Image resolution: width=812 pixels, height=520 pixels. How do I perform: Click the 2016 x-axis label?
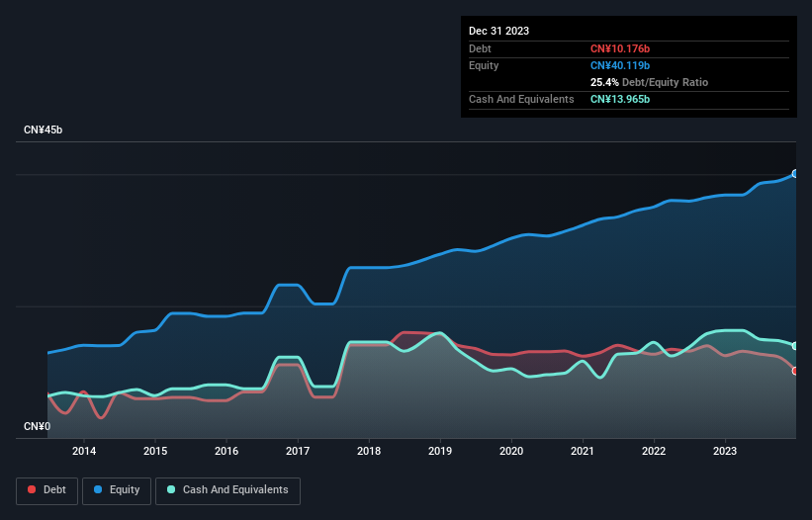(226, 451)
